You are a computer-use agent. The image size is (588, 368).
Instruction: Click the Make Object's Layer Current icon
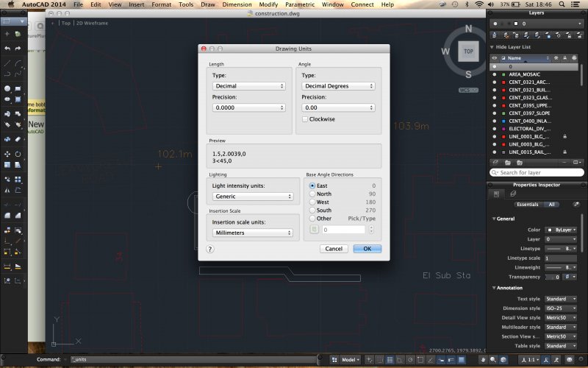pos(494,35)
